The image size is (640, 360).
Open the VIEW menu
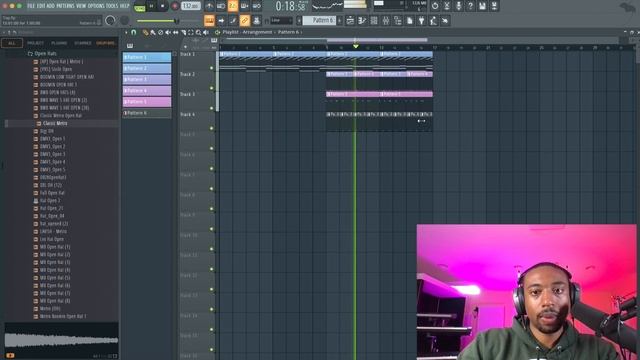(x=81, y=6)
